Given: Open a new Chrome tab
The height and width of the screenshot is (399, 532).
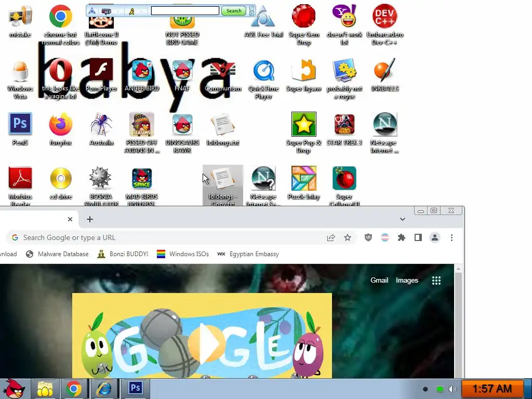Looking at the screenshot, I should tap(90, 219).
